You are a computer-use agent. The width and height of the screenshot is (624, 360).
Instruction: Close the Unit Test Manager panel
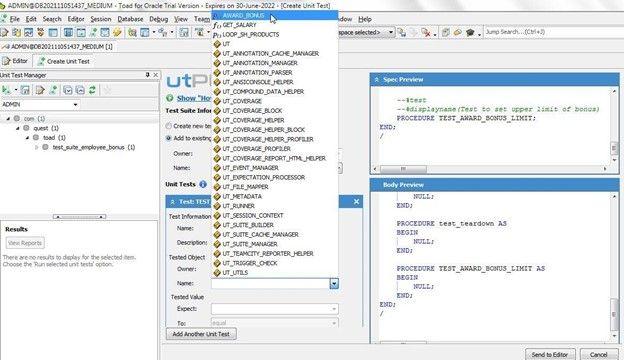(156, 75)
